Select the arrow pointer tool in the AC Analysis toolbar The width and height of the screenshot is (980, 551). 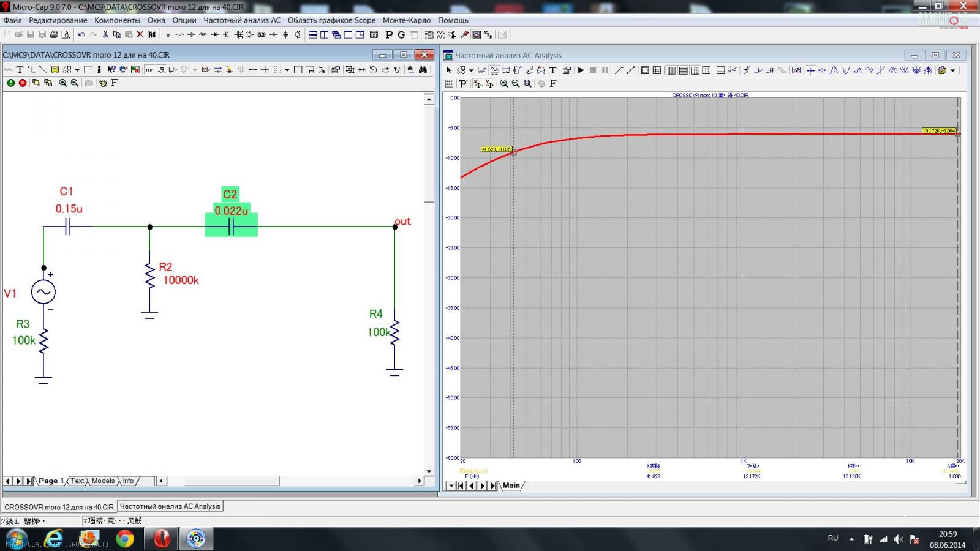coord(449,70)
